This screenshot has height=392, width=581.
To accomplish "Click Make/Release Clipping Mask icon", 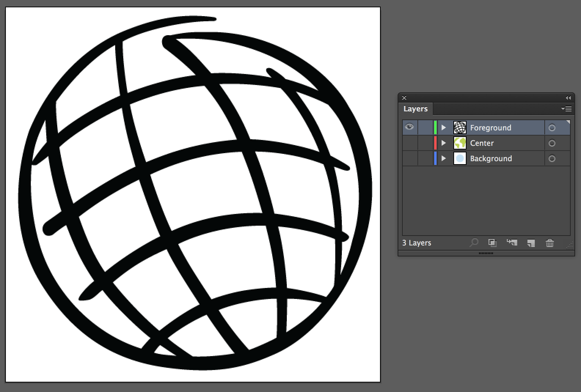I will (492, 243).
